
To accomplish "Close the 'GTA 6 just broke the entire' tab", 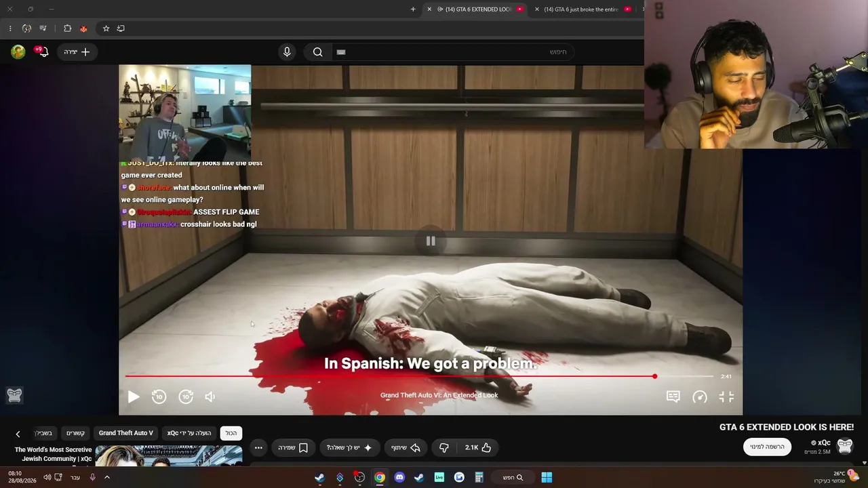I will click(x=537, y=9).
